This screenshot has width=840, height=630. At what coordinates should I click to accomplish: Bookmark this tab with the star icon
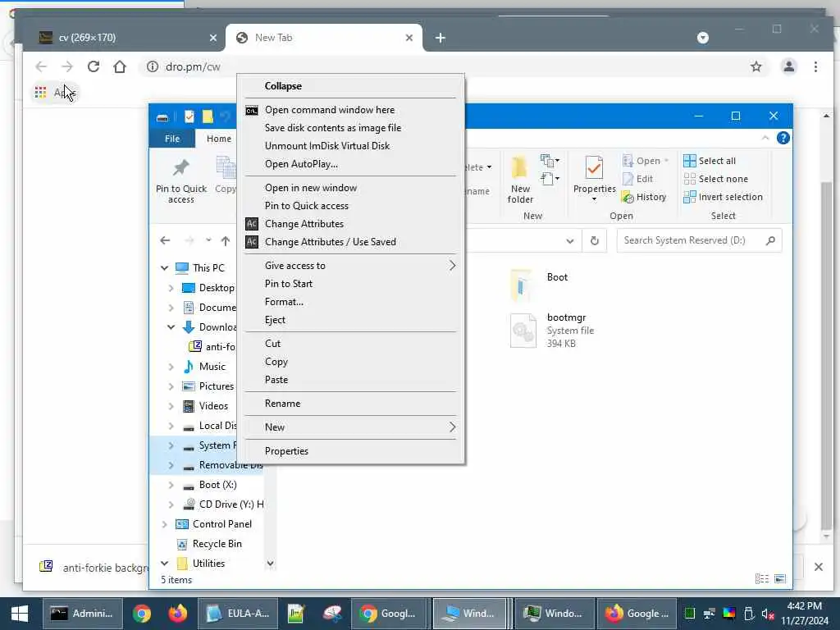756,66
